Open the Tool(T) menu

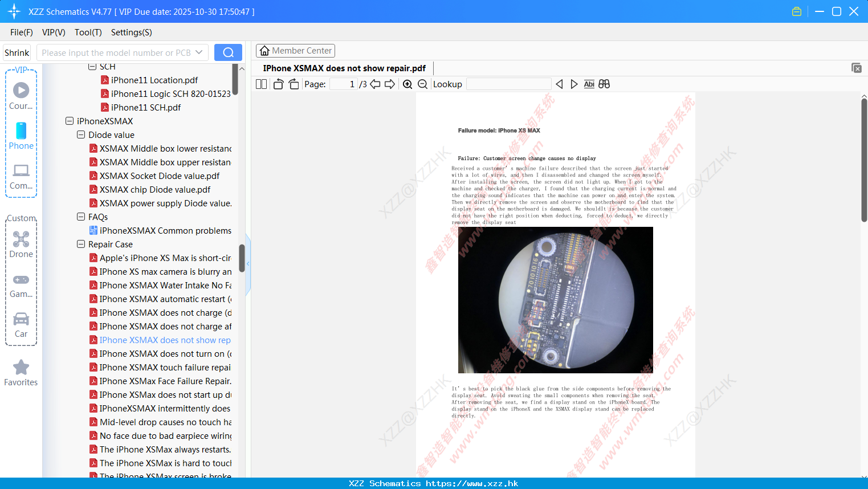(88, 32)
